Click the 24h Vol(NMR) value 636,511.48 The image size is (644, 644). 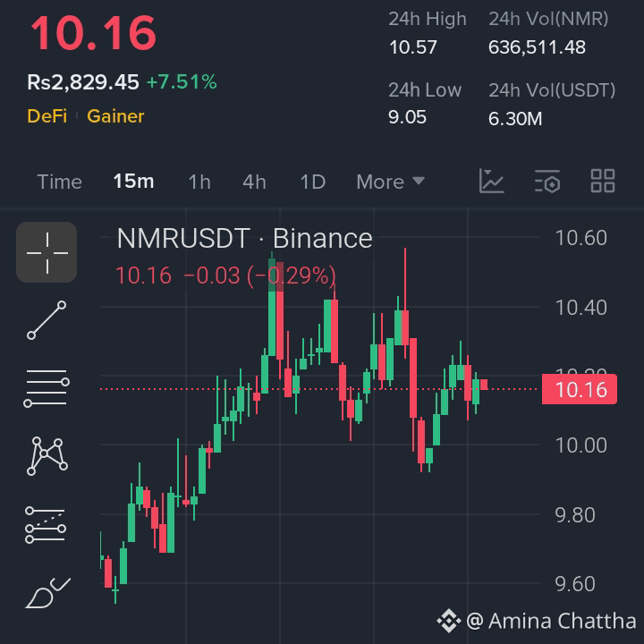537,47
